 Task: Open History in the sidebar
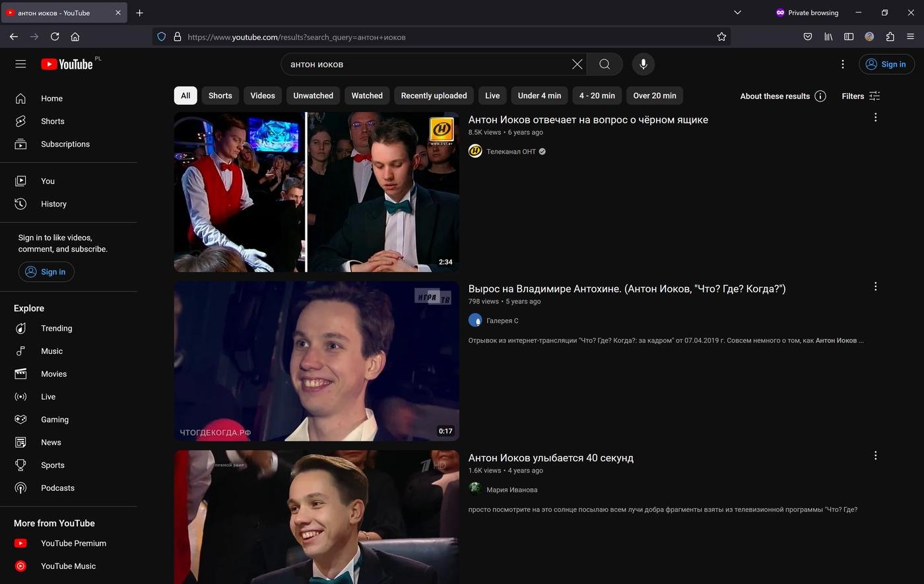pos(53,204)
